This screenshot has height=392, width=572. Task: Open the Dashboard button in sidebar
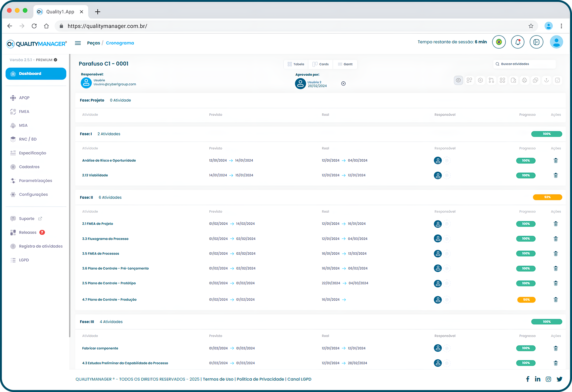[36, 74]
